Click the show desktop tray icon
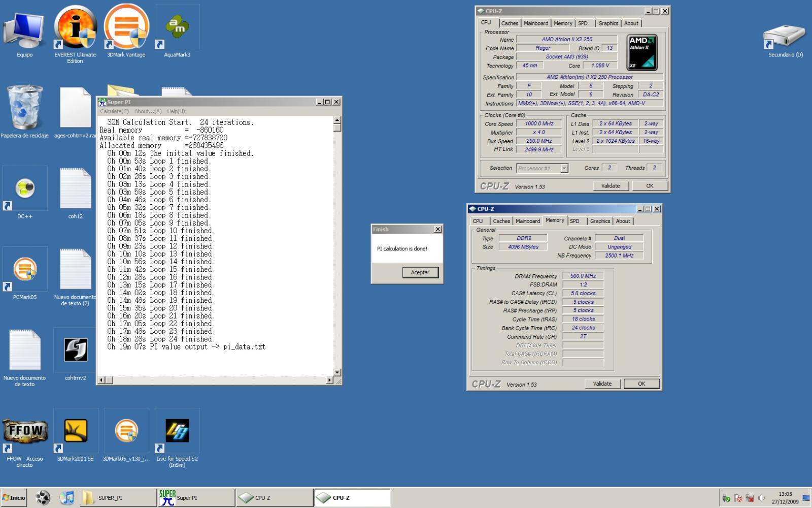Image resolution: width=812 pixels, height=508 pixels. click(806, 498)
